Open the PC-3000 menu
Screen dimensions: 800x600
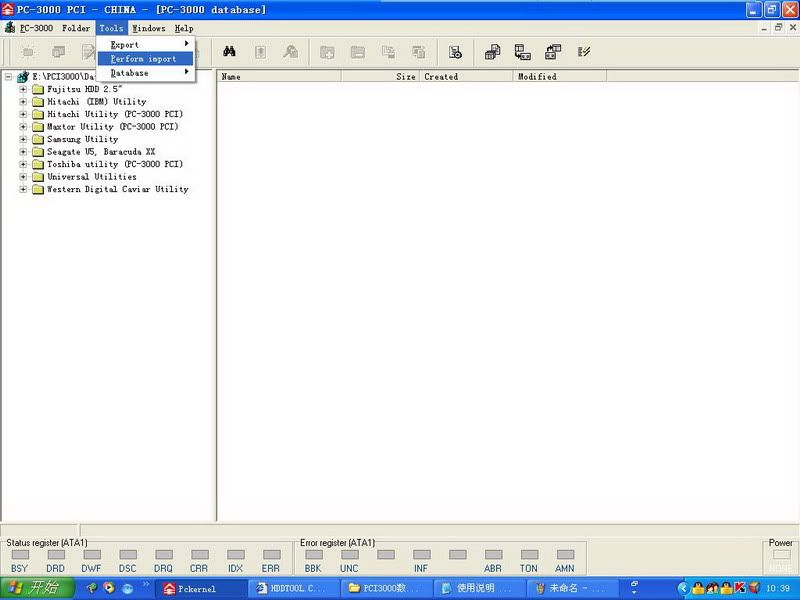tap(36, 28)
